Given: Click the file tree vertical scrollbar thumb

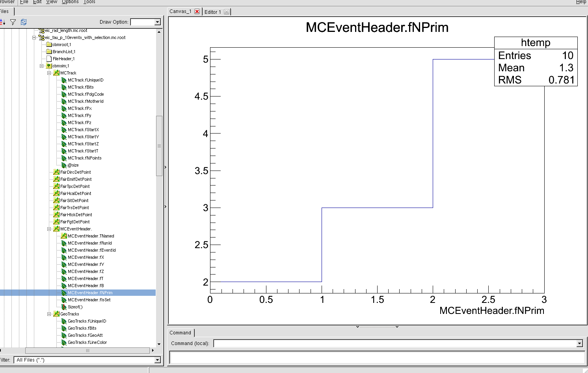Looking at the screenshot, I should coord(159,146).
